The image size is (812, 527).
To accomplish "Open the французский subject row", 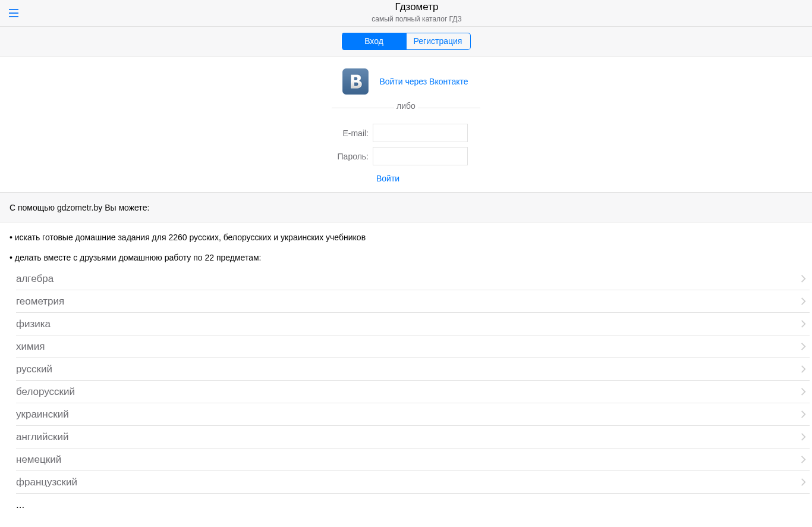I will [413, 482].
